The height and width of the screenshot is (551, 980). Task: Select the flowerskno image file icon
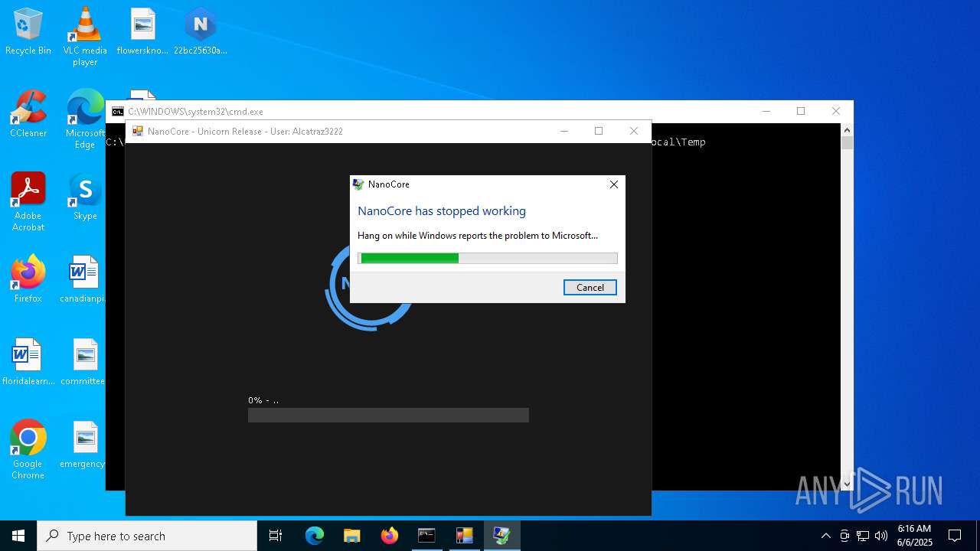[142, 32]
